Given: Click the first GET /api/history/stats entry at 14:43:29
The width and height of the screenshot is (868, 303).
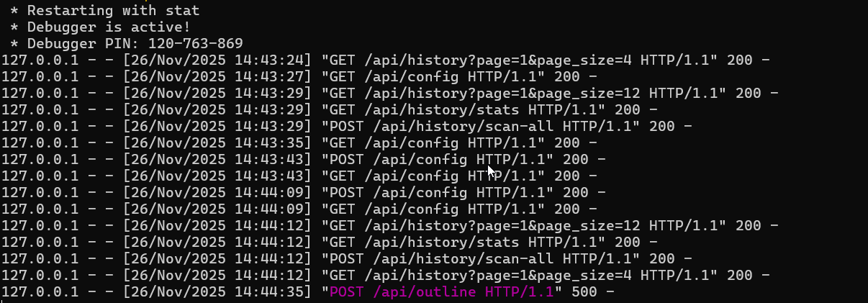Looking at the screenshot, I should 330,109.
